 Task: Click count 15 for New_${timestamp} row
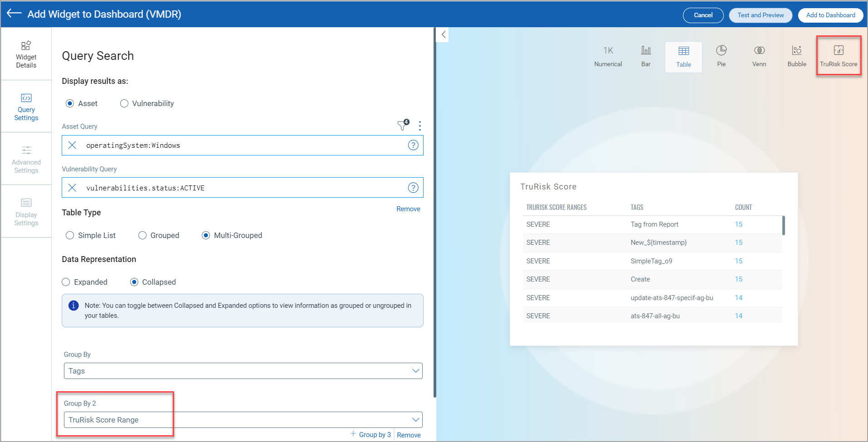pos(739,243)
